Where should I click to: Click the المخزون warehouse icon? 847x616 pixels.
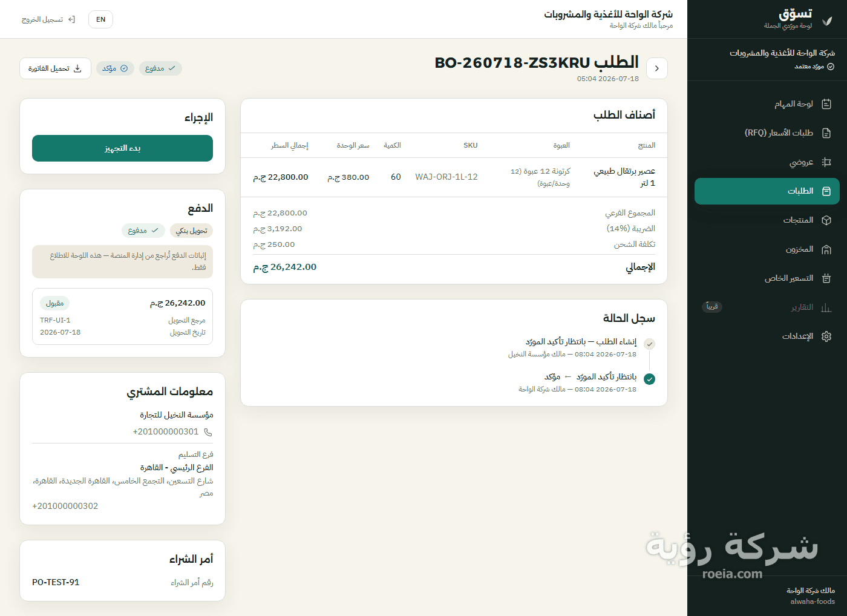pyautogui.click(x=826, y=249)
